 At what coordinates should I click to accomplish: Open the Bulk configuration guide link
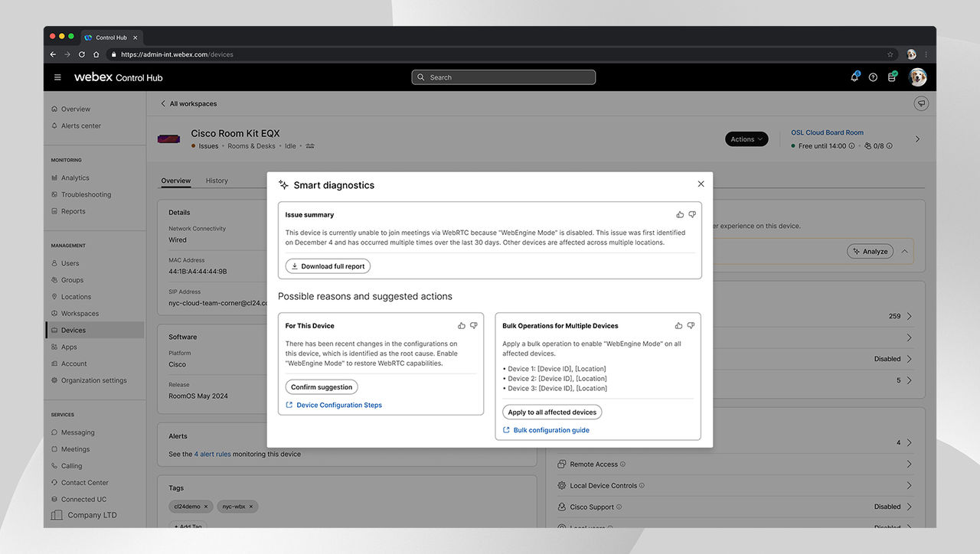551,430
